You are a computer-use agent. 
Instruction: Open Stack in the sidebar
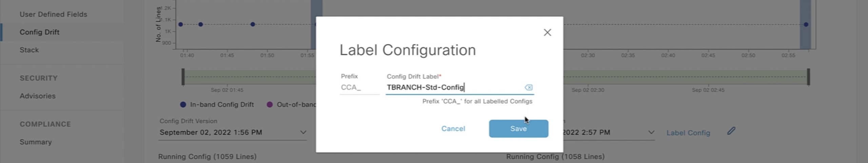point(29,50)
